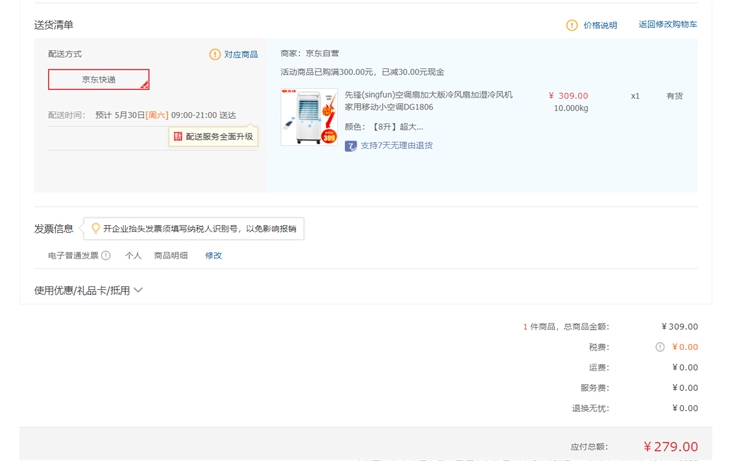Open the 价格说明 link
The image size is (750, 461).
600,25
